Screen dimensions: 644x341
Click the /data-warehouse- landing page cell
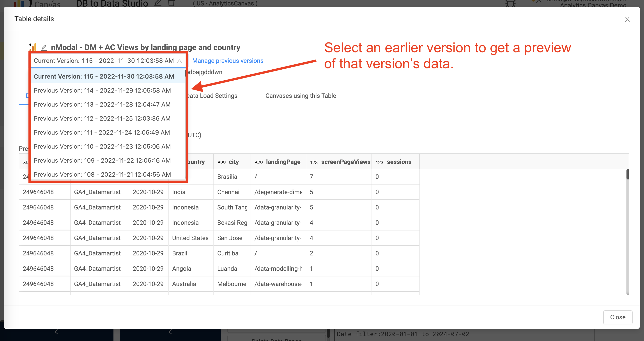278,284
